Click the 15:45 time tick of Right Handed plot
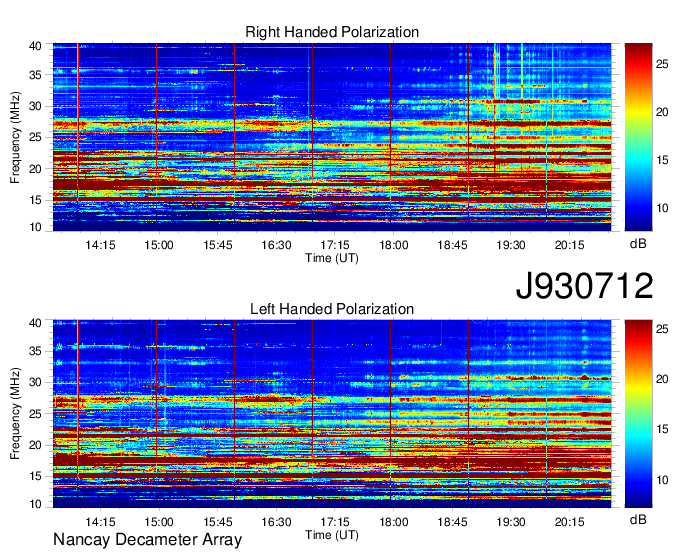Image resolution: width=680 pixels, height=552 pixels. tap(218, 245)
